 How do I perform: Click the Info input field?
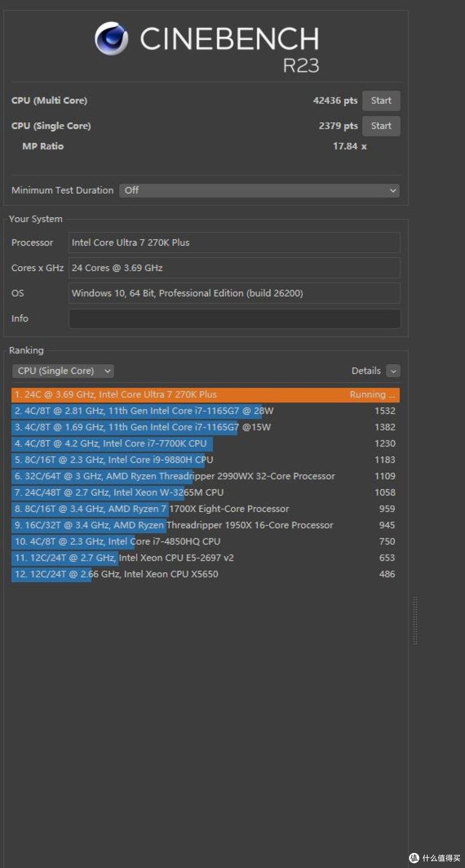pos(235,319)
